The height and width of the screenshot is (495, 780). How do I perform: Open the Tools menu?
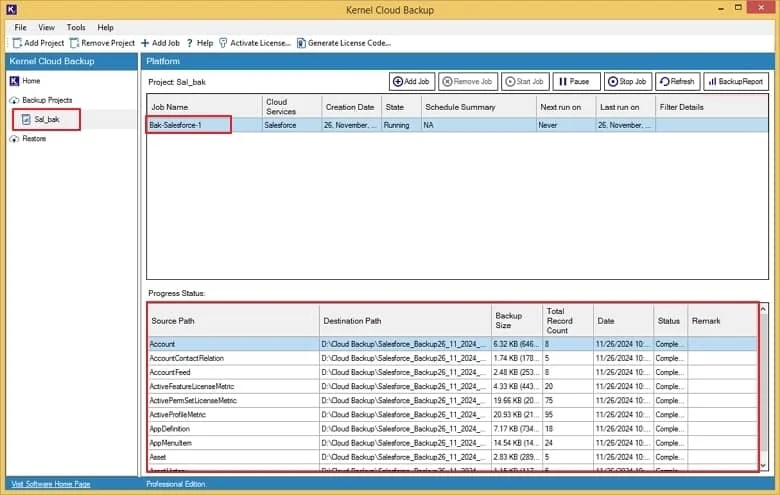76,27
